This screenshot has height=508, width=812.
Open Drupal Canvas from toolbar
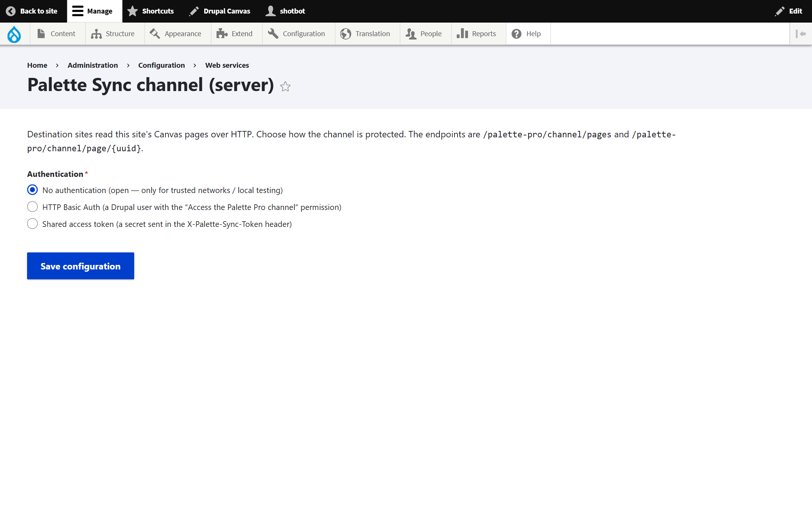[220, 11]
